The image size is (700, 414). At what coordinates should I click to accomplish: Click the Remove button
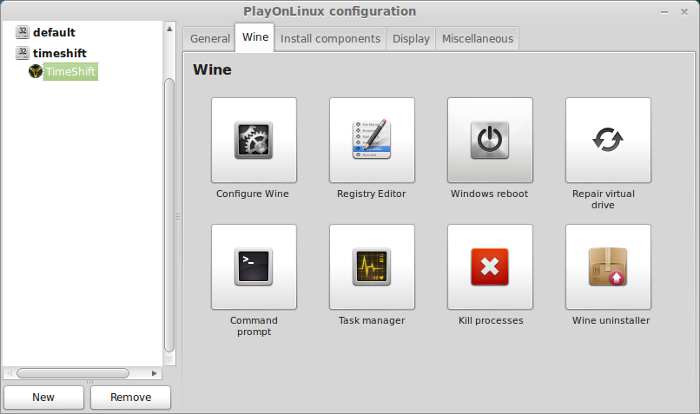click(x=130, y=397)
